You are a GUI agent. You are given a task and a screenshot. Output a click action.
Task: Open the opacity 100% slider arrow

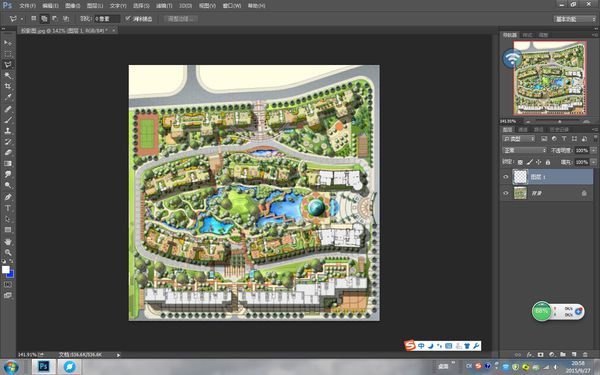click(x=593, y=150)
